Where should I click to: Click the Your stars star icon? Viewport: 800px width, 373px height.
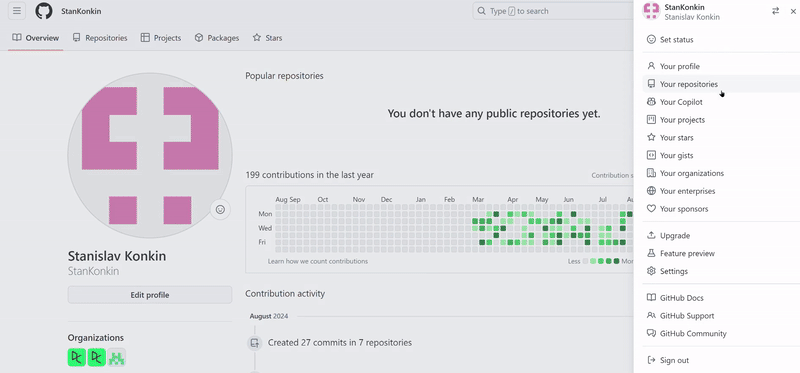point(651,137)
